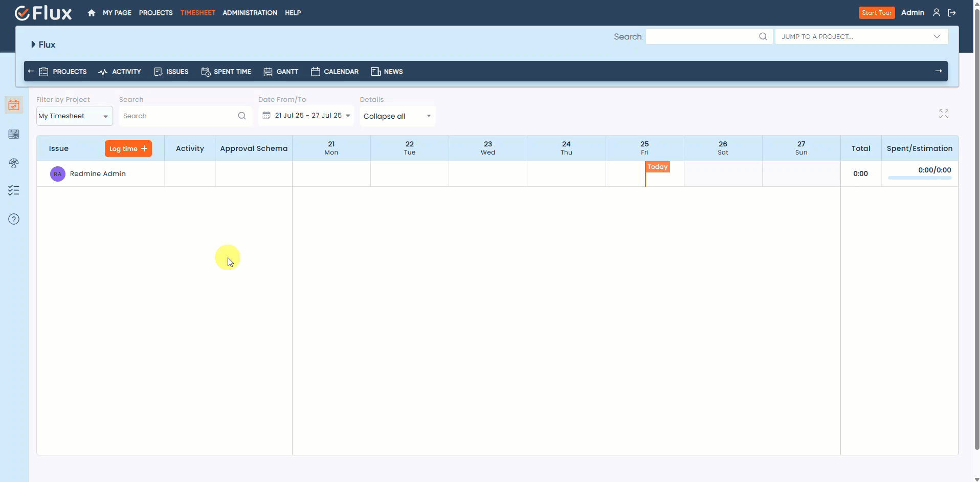Click the Help question mark icon in the sidebar
This screenshot has height=482, width=980.
tap(14, 219)
